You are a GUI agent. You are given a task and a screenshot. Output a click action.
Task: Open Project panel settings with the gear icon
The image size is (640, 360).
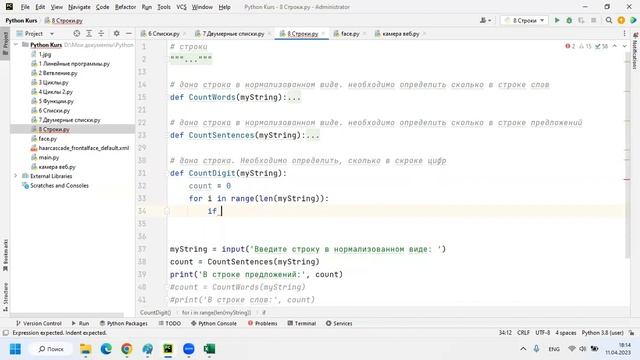coord(116,33)
